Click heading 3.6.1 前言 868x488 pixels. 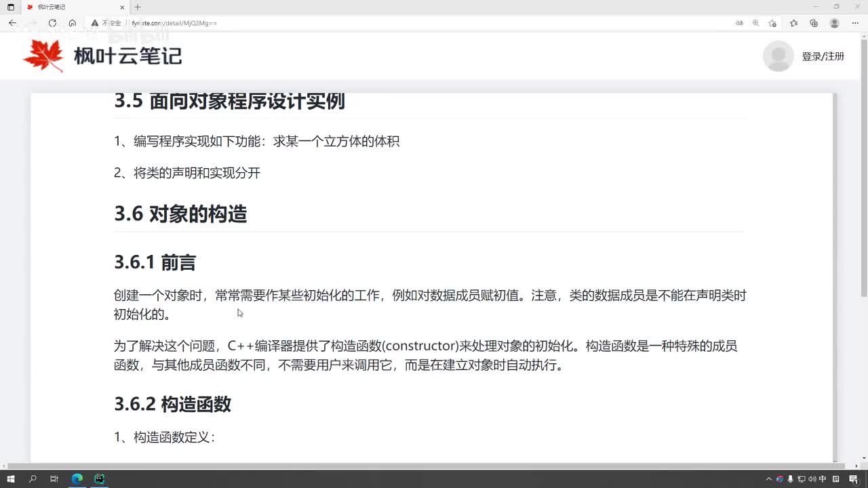155,262
